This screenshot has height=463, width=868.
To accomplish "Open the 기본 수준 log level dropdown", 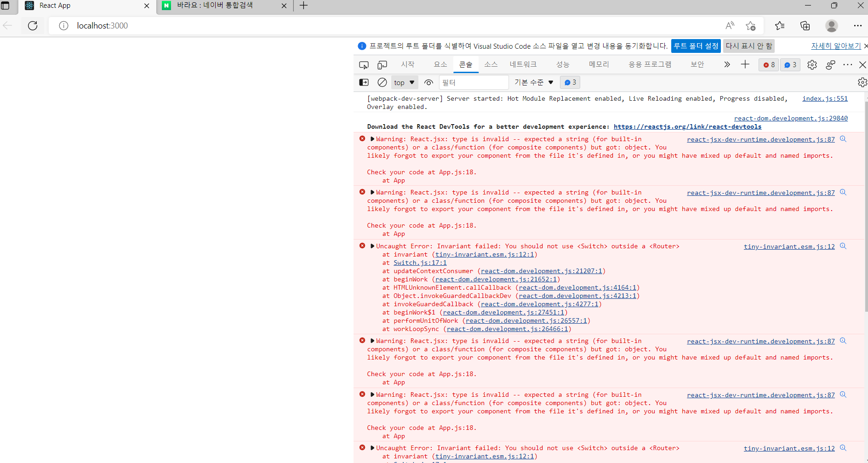I will 534,82.
